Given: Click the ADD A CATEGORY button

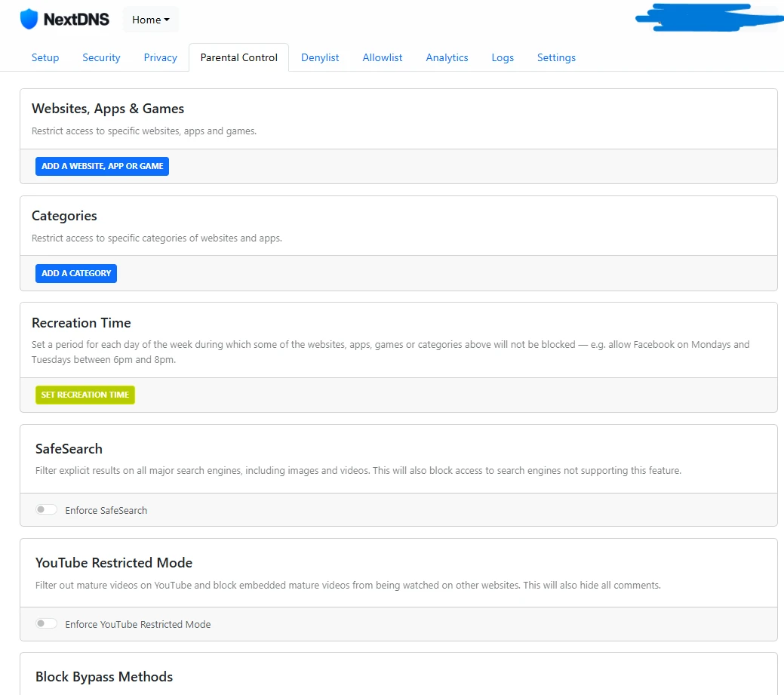Looking at the screenshot, I should click(75, 273).
